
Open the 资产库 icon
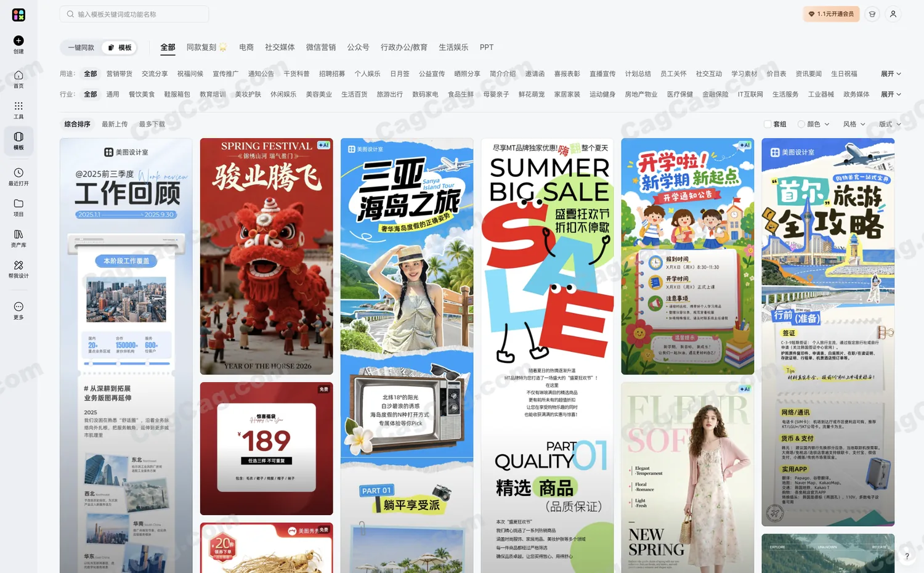pyautogui.click(x=18, y=234)
